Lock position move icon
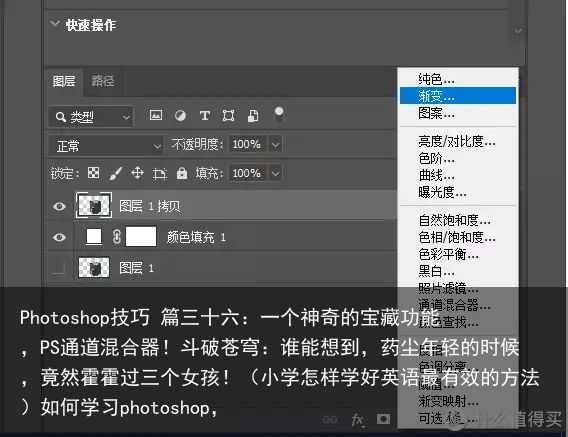Screen dimensions: 568x437 138,173
